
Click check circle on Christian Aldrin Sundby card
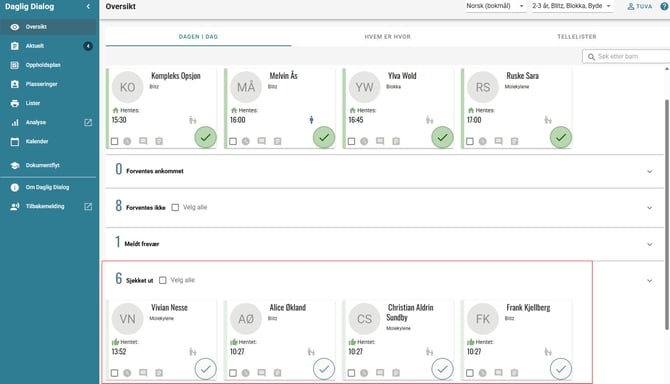point(442,369)
